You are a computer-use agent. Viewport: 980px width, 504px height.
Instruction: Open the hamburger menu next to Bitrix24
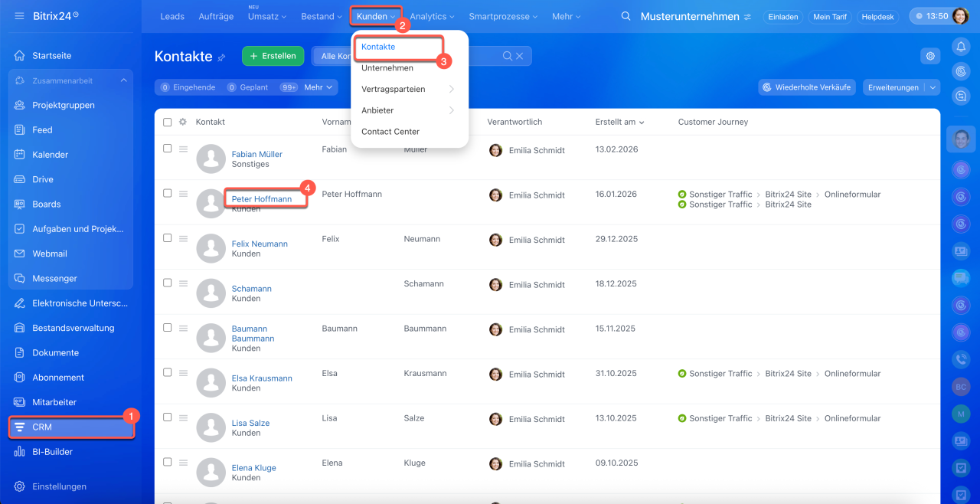tap(19, 16)
